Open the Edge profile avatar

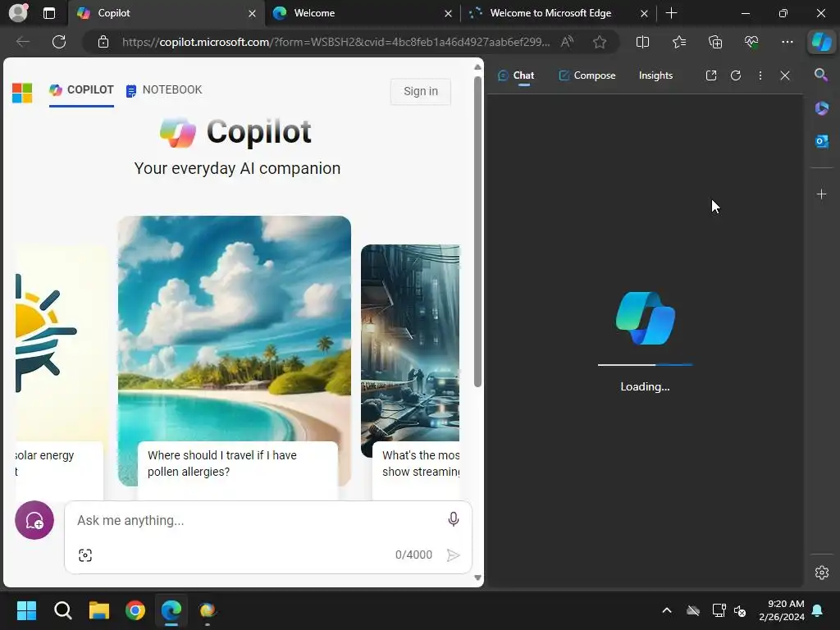point(18,13)
